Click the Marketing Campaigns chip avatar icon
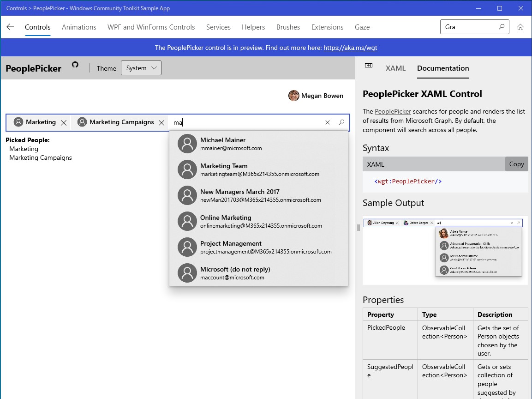This screenshot has height=399, width=532. coord(82,122)
